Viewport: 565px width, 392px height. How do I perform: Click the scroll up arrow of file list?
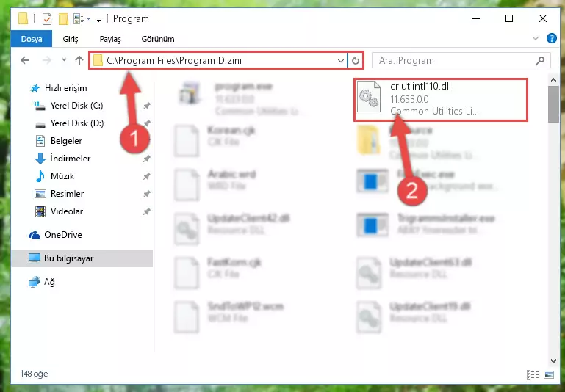tap(553, 80)
